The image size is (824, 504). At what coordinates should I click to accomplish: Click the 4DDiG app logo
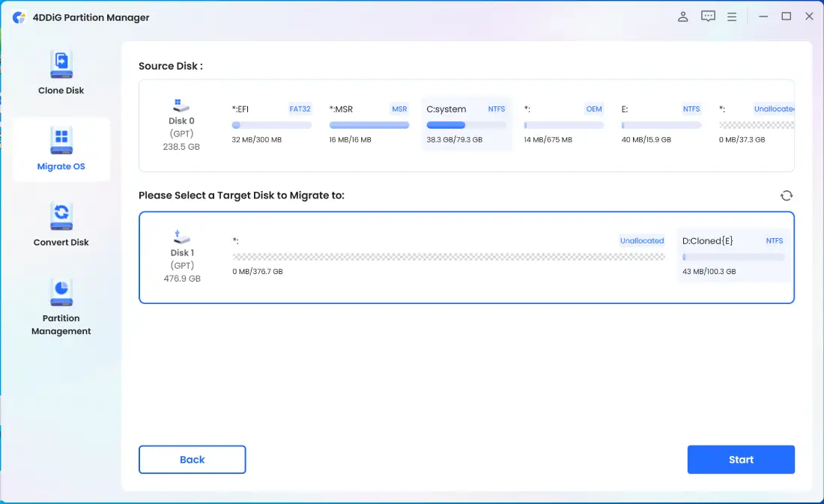(x=19, y=17)
